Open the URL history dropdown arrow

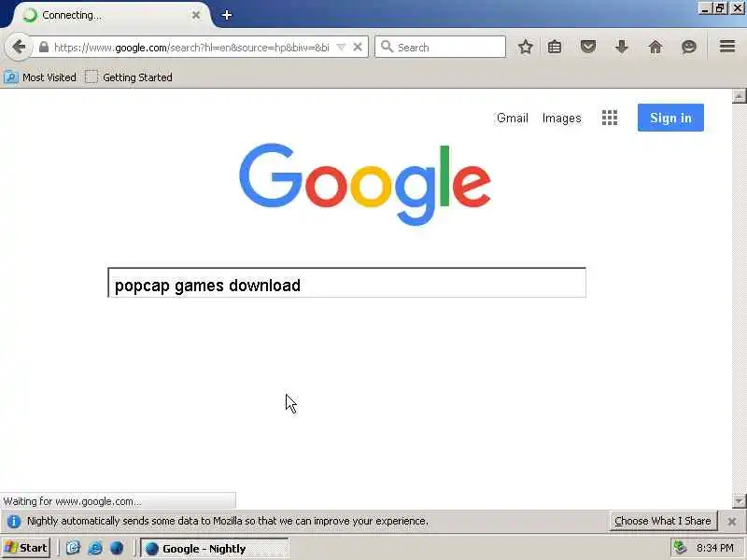pyautogui.click(x=341, y=47)
